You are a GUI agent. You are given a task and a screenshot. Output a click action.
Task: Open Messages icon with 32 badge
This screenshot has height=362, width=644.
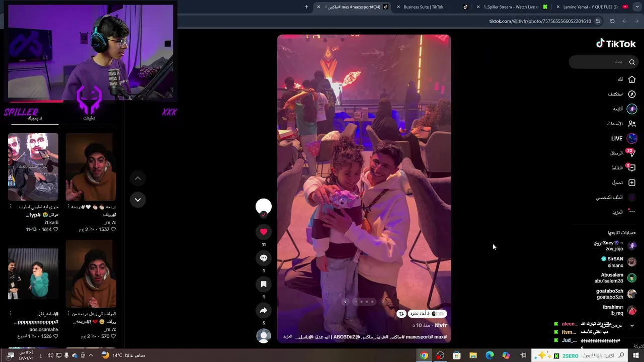pyautogui.click(x=632, y=153)
